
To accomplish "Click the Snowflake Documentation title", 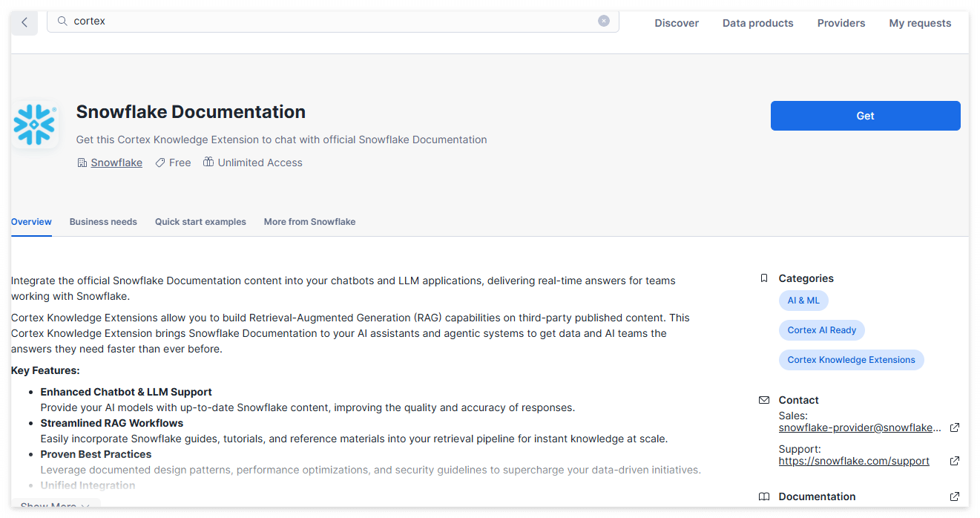I will [191, 112].
